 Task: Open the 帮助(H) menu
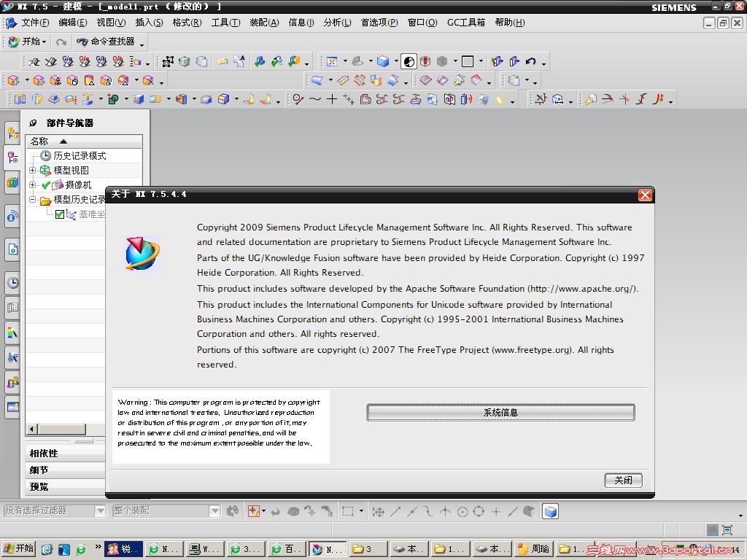tap(510, 23)
